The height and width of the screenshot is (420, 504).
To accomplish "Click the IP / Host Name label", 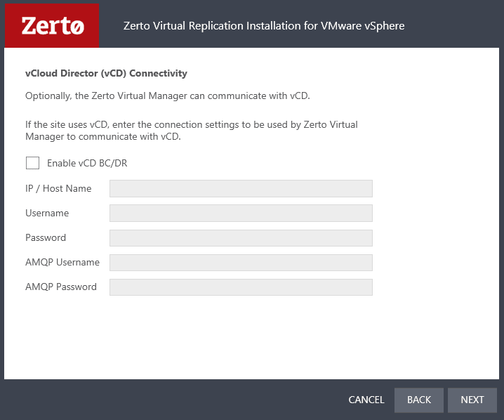I will [58, 189].
